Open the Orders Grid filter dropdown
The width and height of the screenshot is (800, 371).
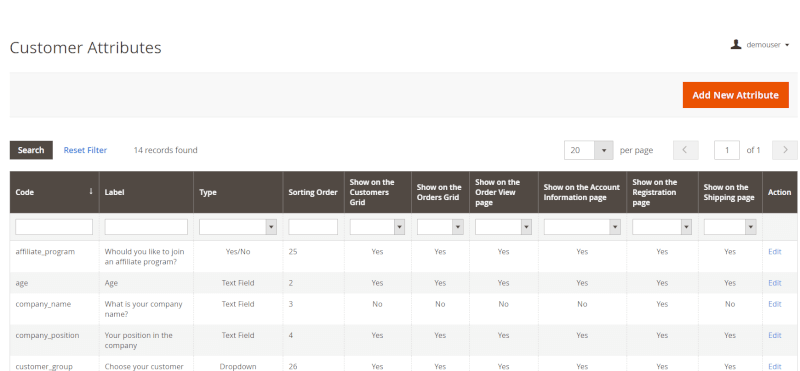pos(440,227)
